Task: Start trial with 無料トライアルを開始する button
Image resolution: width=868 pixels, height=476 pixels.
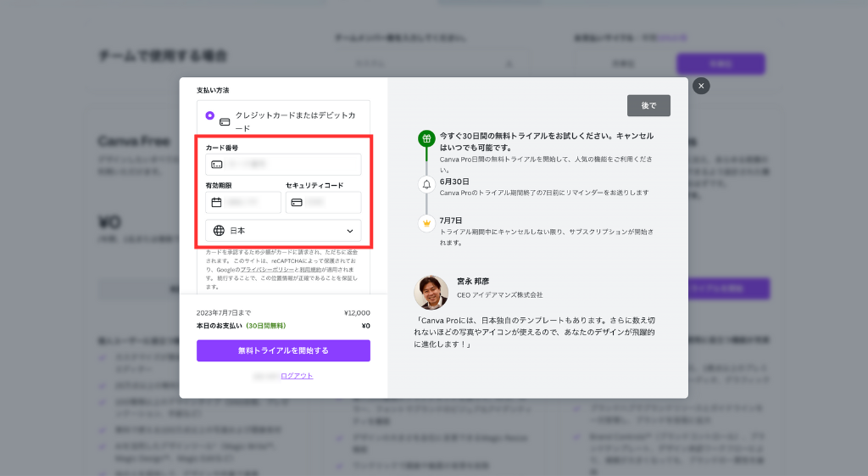Action: (x=283, y=350)
